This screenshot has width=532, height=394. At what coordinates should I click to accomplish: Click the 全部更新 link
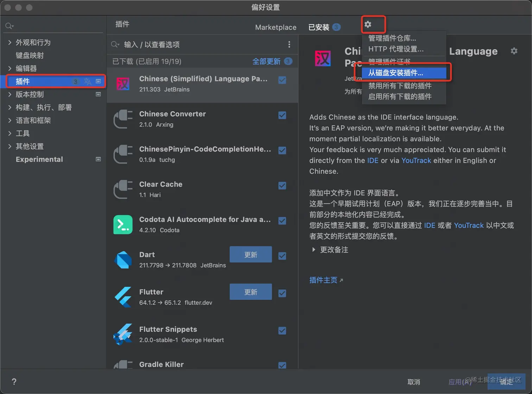(x=266, y=61)
